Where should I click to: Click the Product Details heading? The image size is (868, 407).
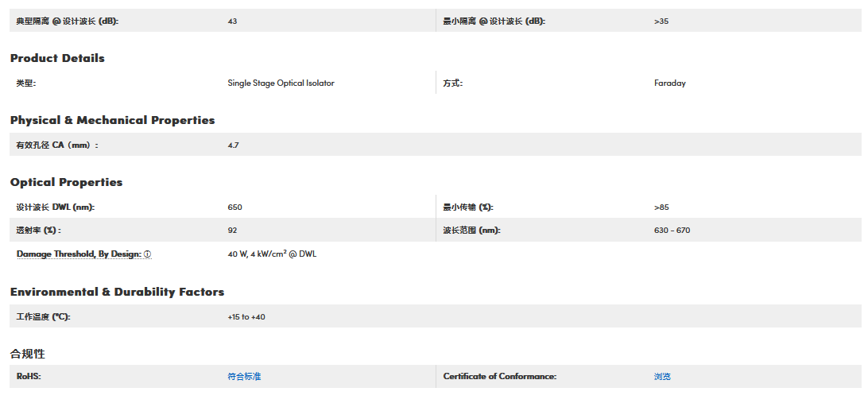point(57,58)
